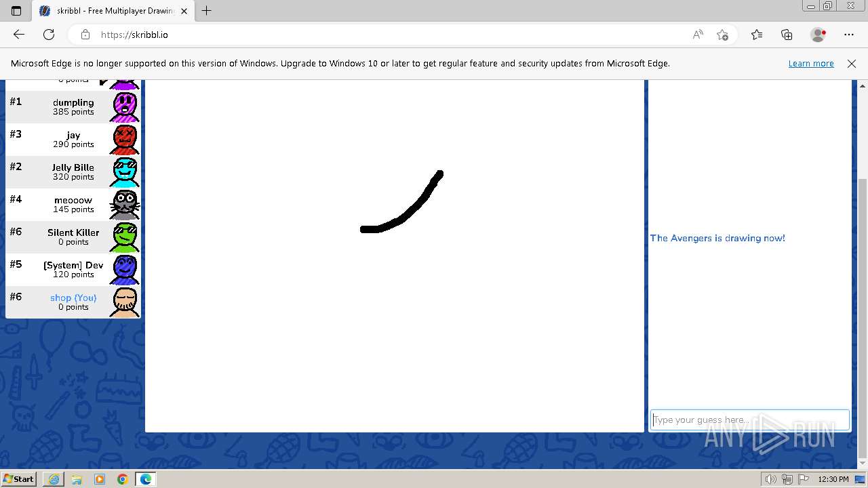This screenshot has height=488, width=868.
Task: Click dumpling's purple avatar
Action: 125,106
